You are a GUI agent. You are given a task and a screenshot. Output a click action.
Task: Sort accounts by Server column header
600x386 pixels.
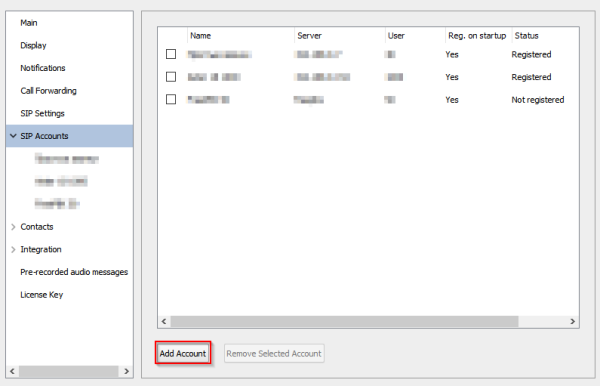[x=340, y=36]
